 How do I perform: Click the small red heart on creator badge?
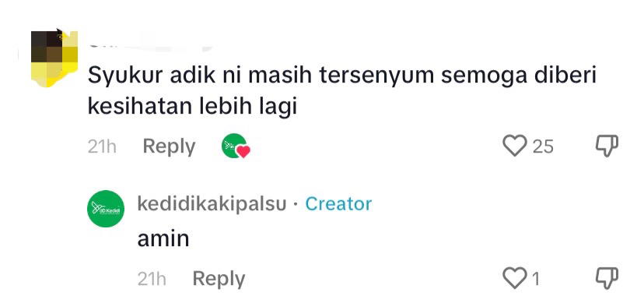pyautogui.click(x=243, y=152)
